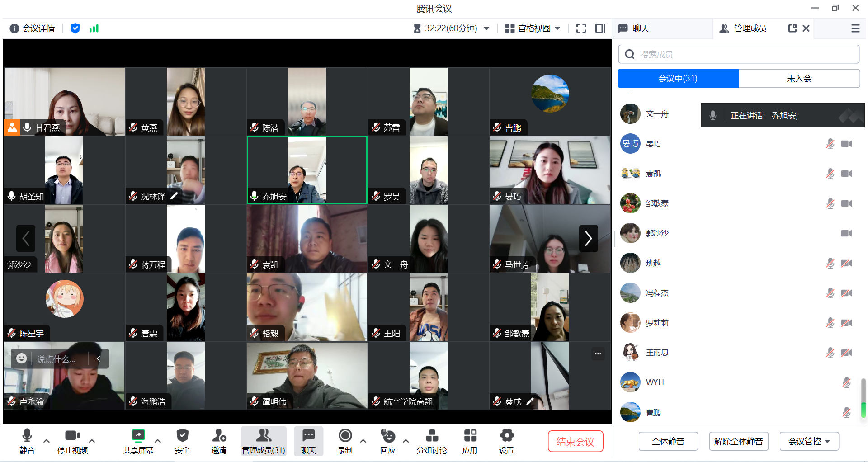Expand the meeting timer dropdown arrow
This screenshot has height=462, width=868.
tap(486, 28)
